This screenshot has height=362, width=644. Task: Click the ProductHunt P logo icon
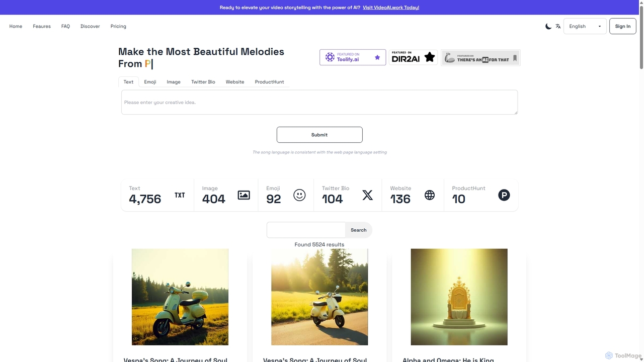pyautogui.click(x=504, y=195)
